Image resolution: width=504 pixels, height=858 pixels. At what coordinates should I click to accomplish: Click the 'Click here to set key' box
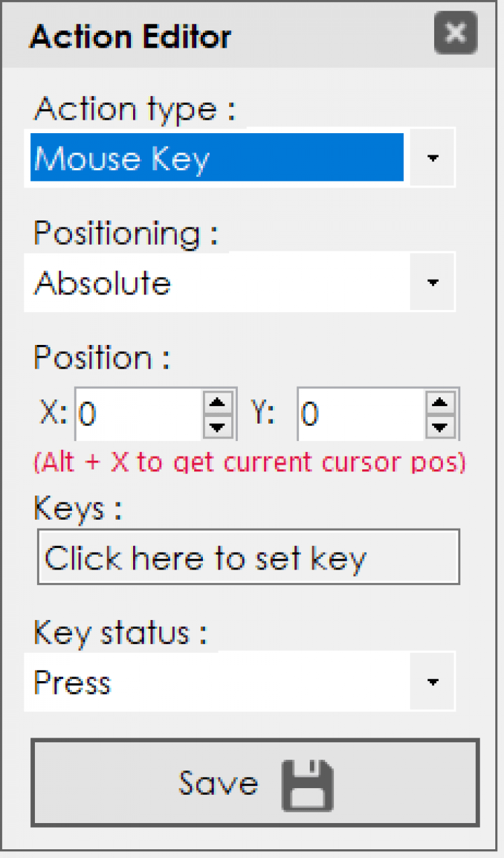248,557
